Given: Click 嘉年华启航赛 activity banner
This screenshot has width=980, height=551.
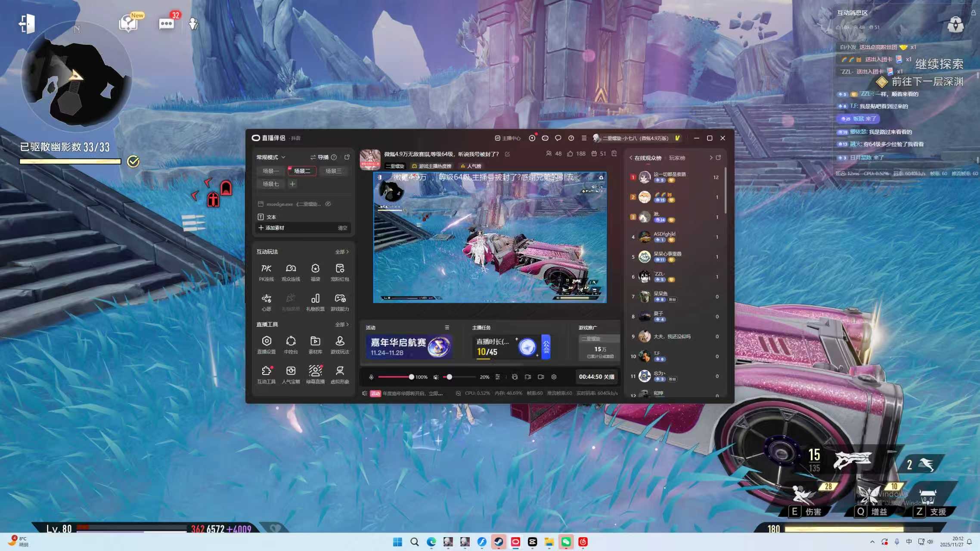Looking at the screenshot, I should (x=409, y=347).
